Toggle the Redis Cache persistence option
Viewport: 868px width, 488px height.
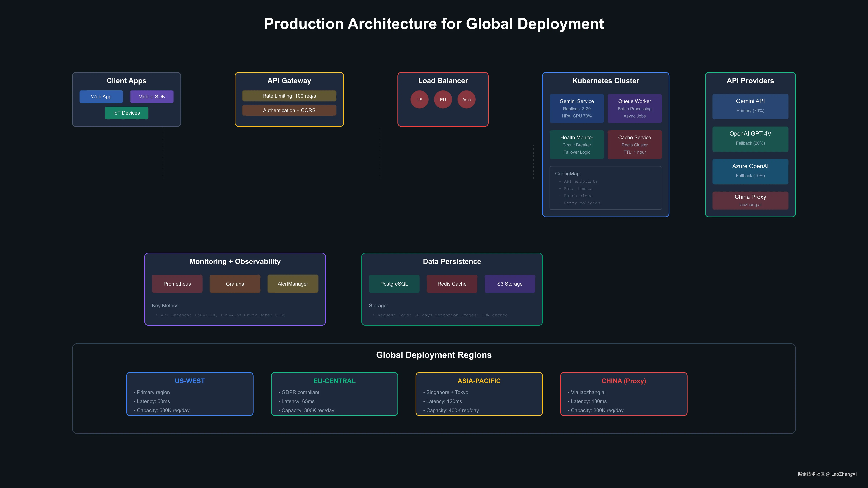coord(452,284)
